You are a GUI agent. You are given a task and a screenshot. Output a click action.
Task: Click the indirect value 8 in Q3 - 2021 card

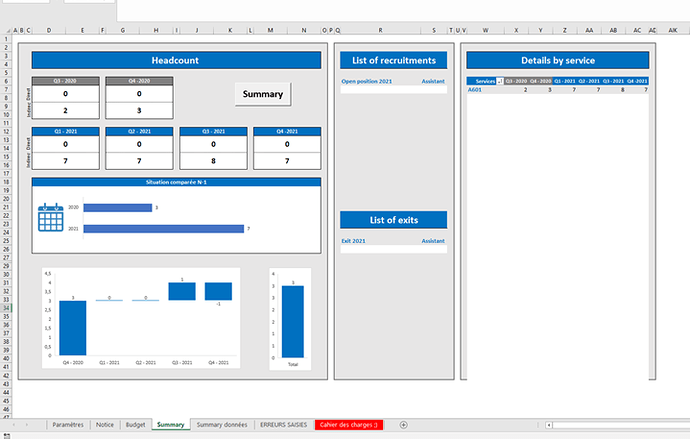pos(213,161)
